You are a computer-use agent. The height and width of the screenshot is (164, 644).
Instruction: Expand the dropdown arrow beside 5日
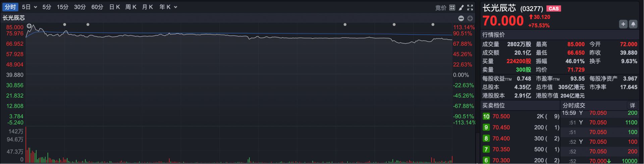tap(35, 7)
